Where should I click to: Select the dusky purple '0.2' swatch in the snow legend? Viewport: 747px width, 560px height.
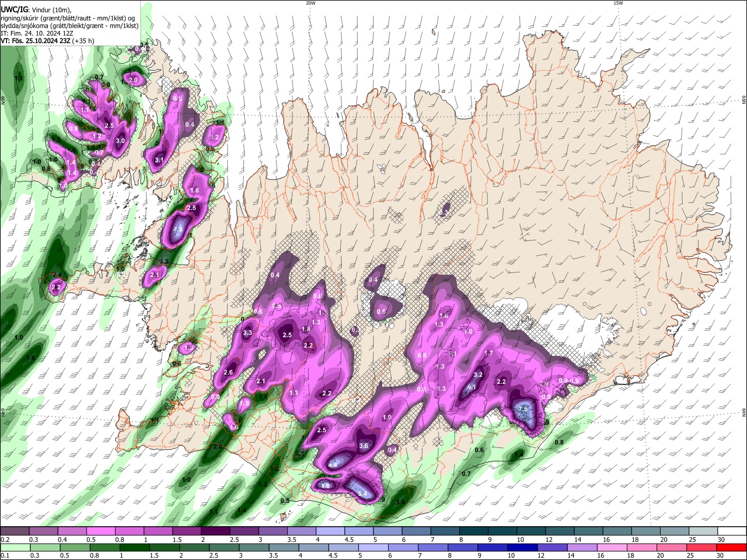[15, 531]
